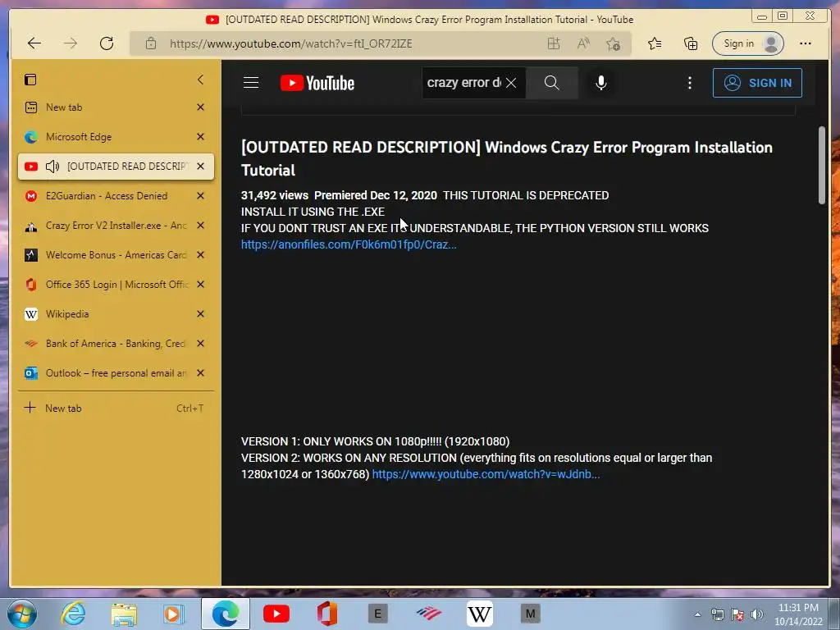Image resolution: width=840 pixels, height=630 pixels.
Task: Close the Office 365 Login tab
Action: [200, 285]
